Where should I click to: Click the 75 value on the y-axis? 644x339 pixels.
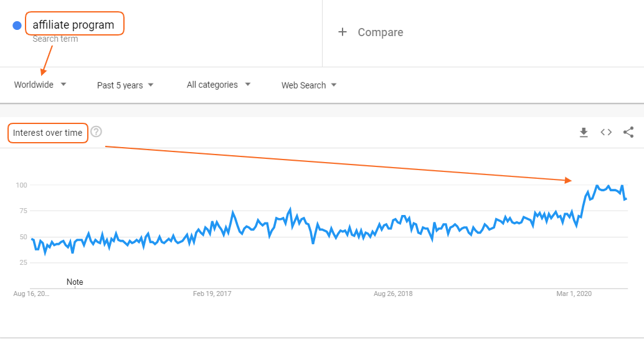(23, 211)
